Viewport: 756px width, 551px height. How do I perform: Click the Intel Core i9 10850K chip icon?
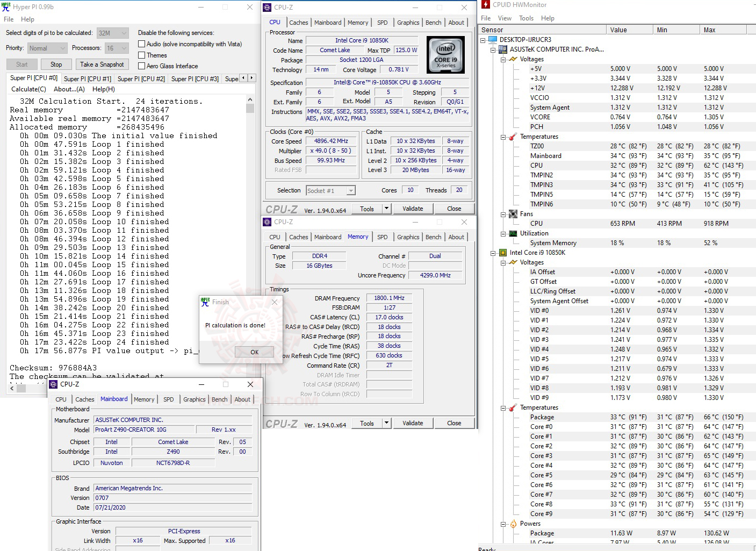click(x=503, y=253)
